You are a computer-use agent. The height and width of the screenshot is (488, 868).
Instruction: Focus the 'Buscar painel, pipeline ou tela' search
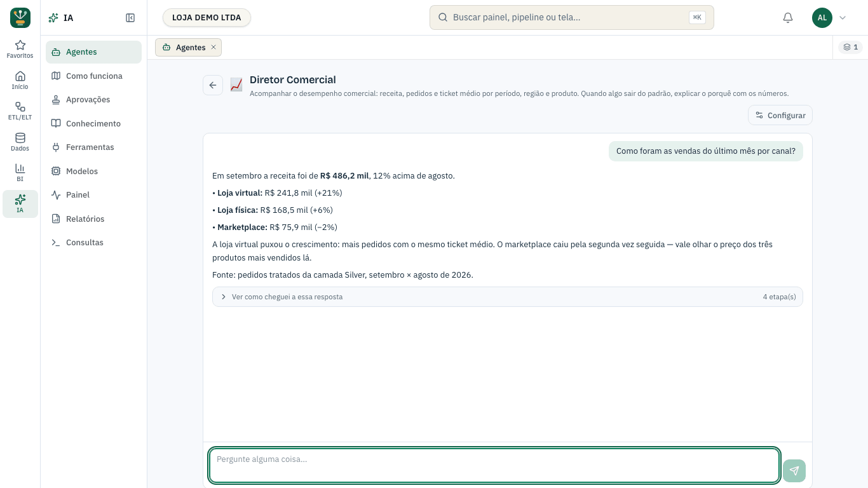click(x=572, y=18)
